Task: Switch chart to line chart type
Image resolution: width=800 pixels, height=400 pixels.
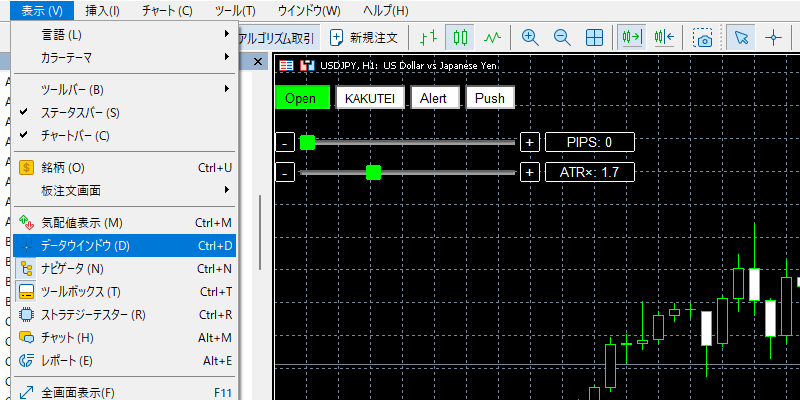Action: (492, 38)
